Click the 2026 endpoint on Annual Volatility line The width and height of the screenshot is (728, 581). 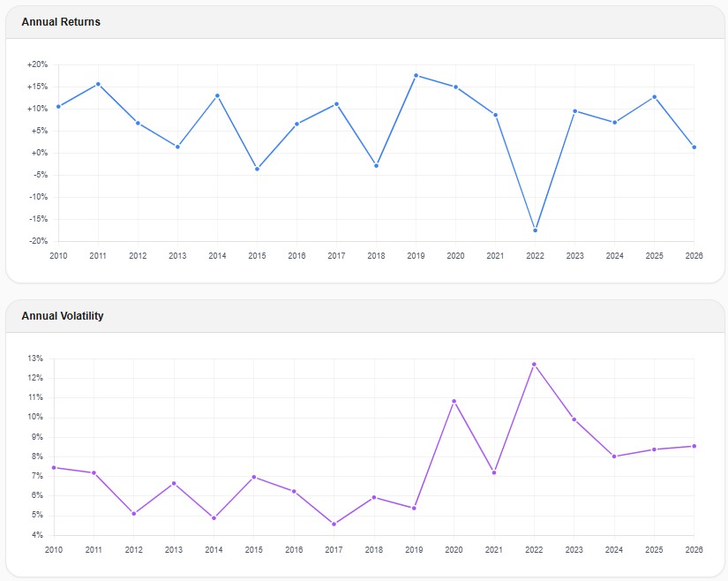tap(694, 445)
